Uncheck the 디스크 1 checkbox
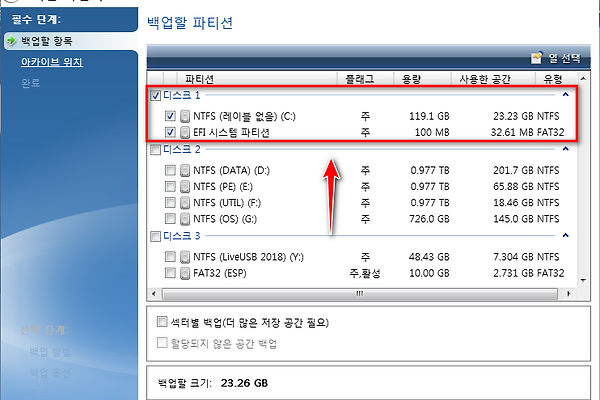Viewport: 600px width, 400px height. point(155,96)
